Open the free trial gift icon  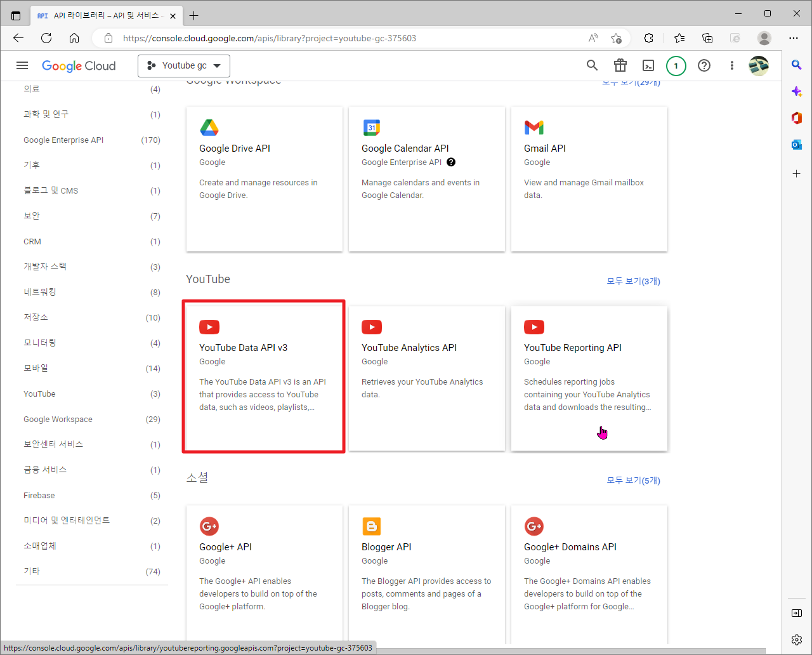pyautogui.click(x=620, y=65)
